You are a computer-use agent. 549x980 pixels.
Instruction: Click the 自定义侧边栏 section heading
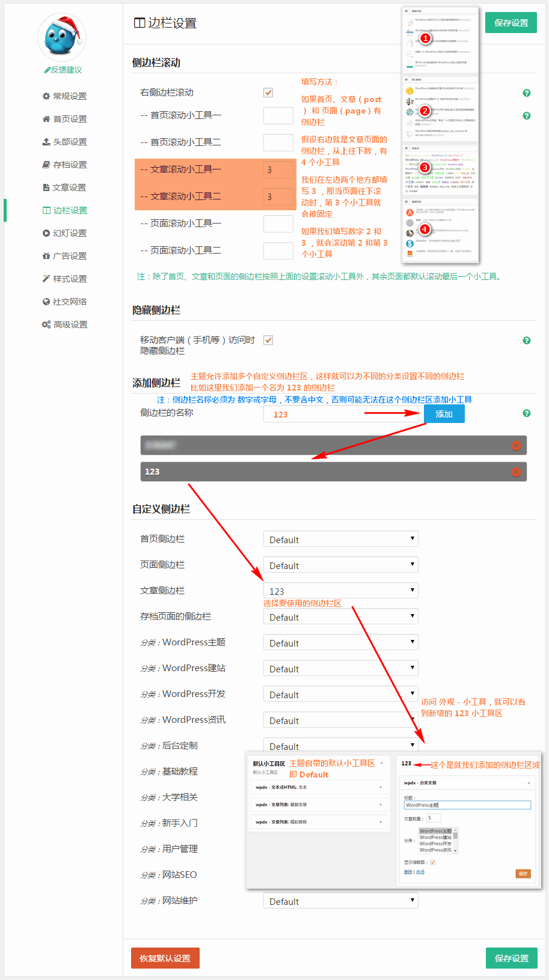(x=161, y=509)
